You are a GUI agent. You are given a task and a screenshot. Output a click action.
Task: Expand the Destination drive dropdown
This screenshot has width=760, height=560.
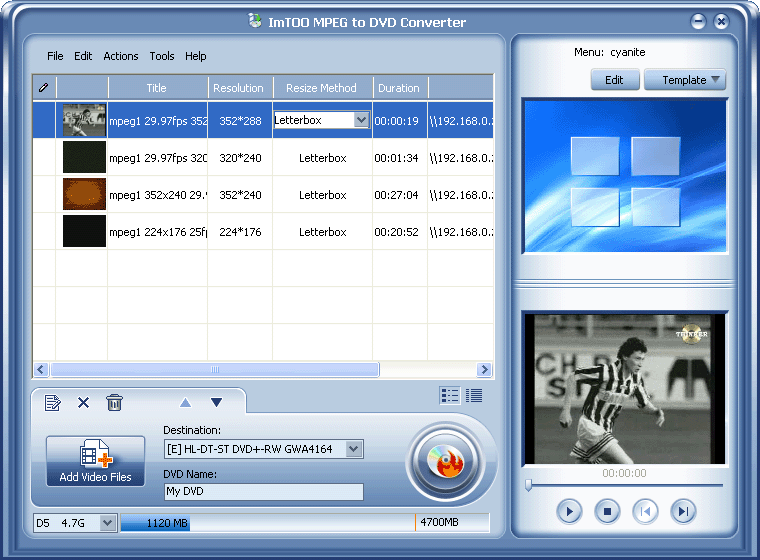tap(353, 449)
